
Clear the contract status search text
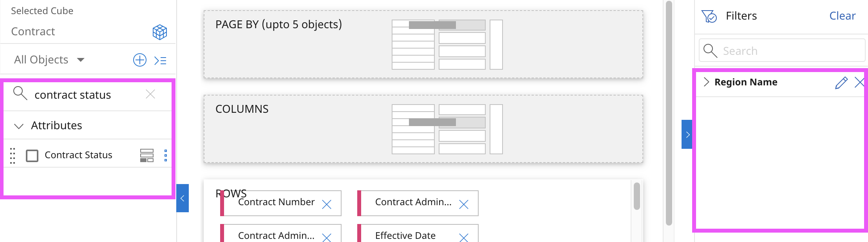[x=150, y=94]
